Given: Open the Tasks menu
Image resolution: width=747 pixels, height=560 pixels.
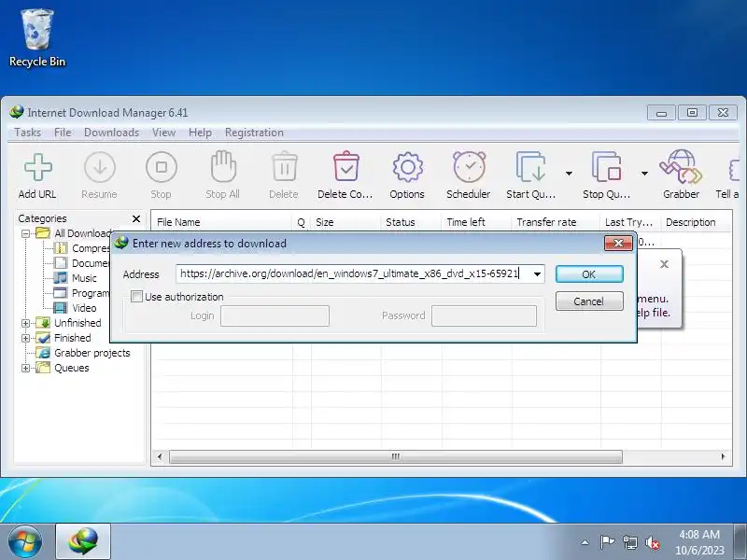Looking at the screenshot, I should click(28, 133).
